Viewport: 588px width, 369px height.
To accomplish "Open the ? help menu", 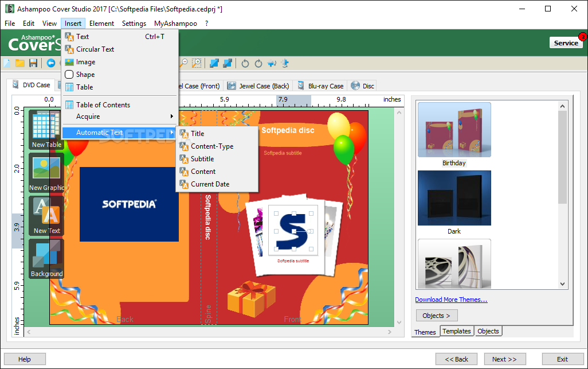I will pyautogui.click(x=207, y=24).
